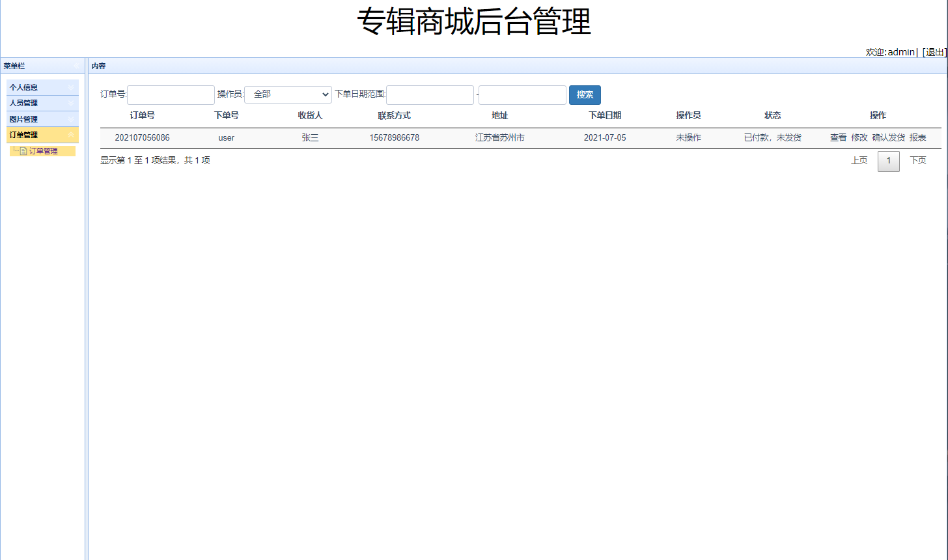Viewport: 948px width, 560px height.
Task: Click page number 1 in pagination
Action: click(x=888, y=160)
